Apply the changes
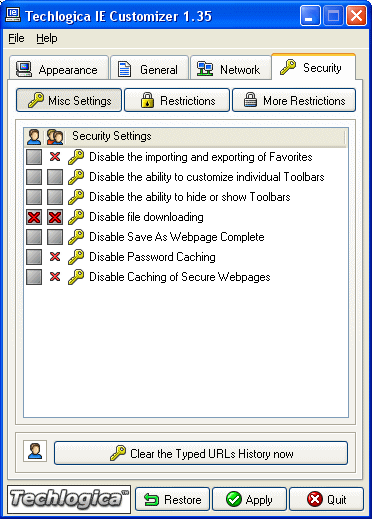Screen dimensions: 372x519 pos(249,499)
